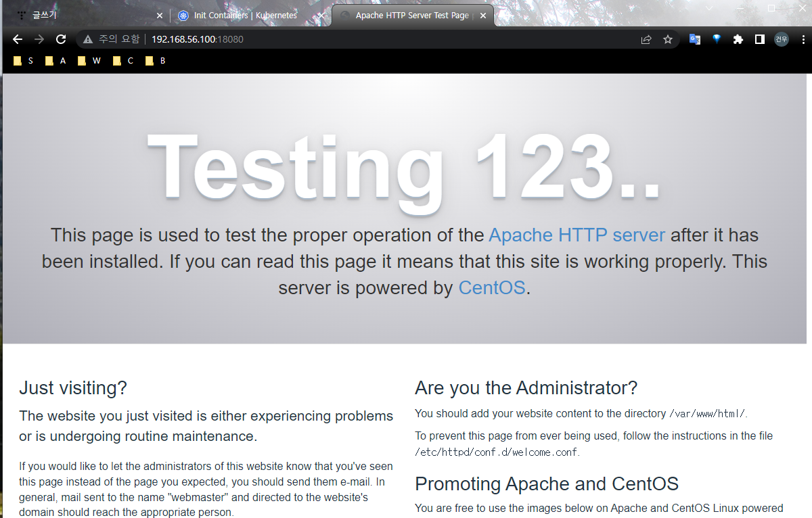
Task: Click the address bar URL 192.168.56.100:18080
Action: click(x=198, y=39)
